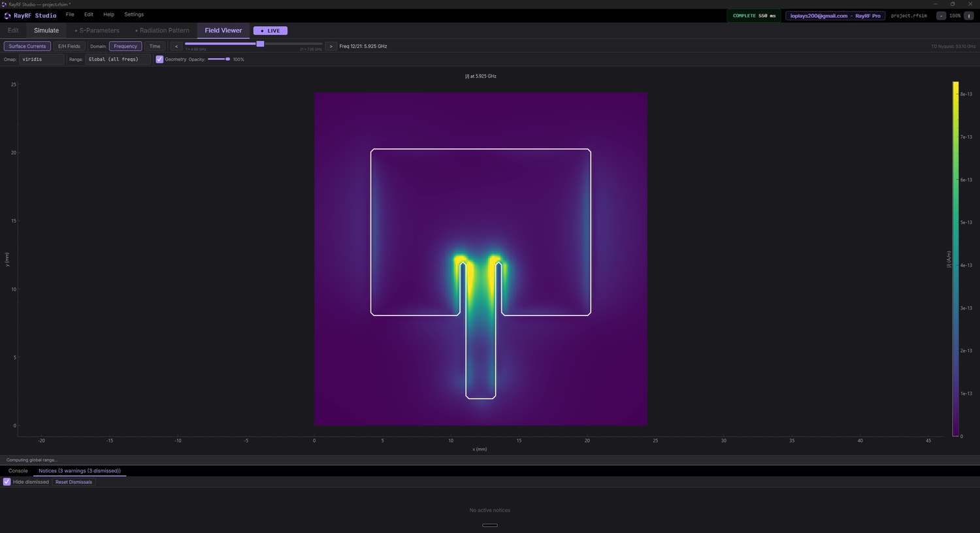The width and height of the screenshot is (980, 533).
Task: Click the TD Nyquist 53.10 GHz label
Action: [x=953, y=46]
